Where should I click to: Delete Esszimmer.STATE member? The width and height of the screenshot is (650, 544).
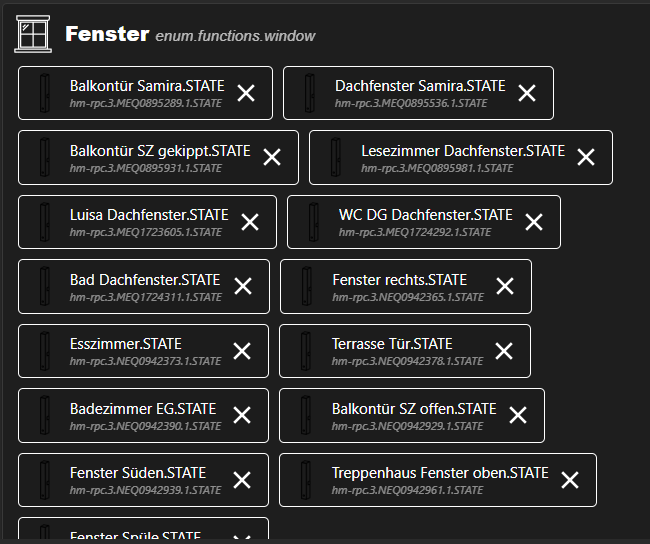pyautogui.click(x=242, y=351)
